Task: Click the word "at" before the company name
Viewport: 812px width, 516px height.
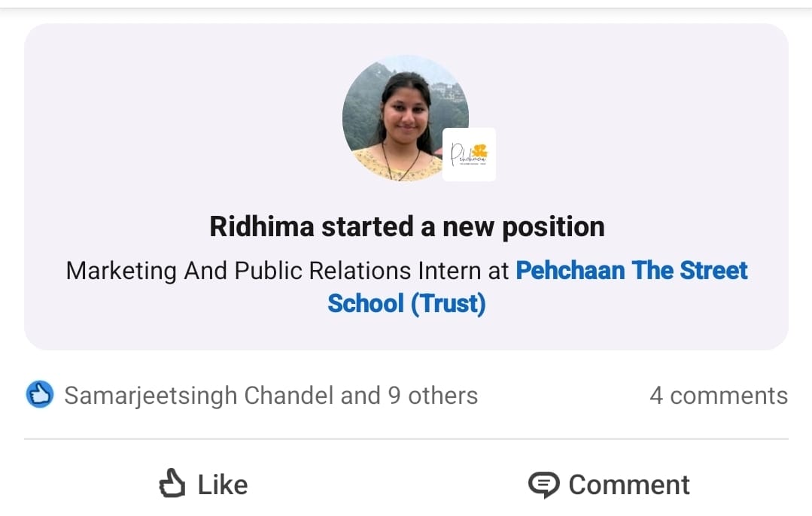Action: (x=498, y=271)
